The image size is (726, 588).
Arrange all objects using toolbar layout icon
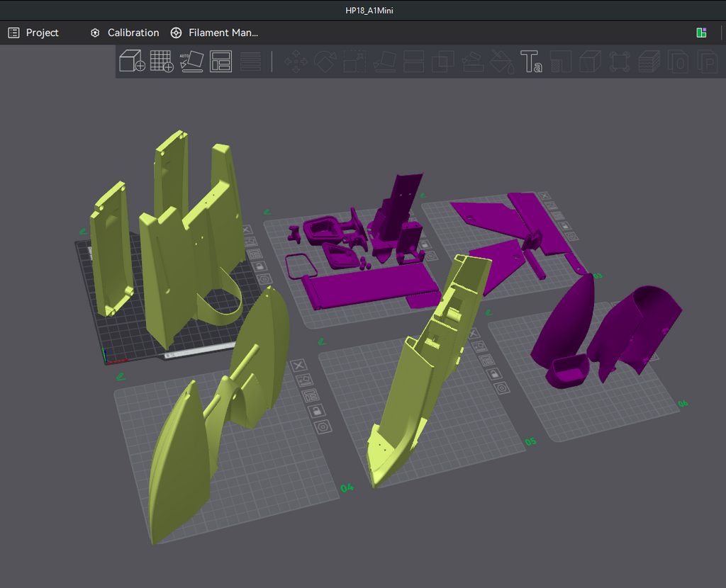tap(221, 62)
